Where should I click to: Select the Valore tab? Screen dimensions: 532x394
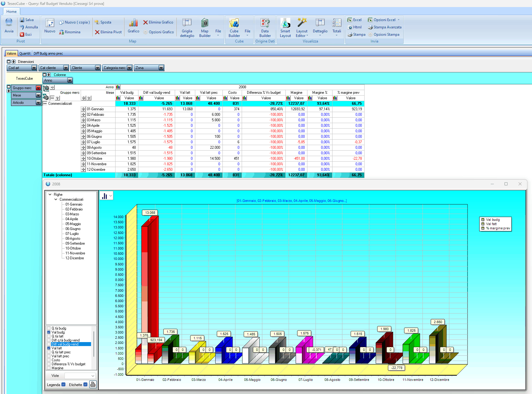tap(11, 53)
